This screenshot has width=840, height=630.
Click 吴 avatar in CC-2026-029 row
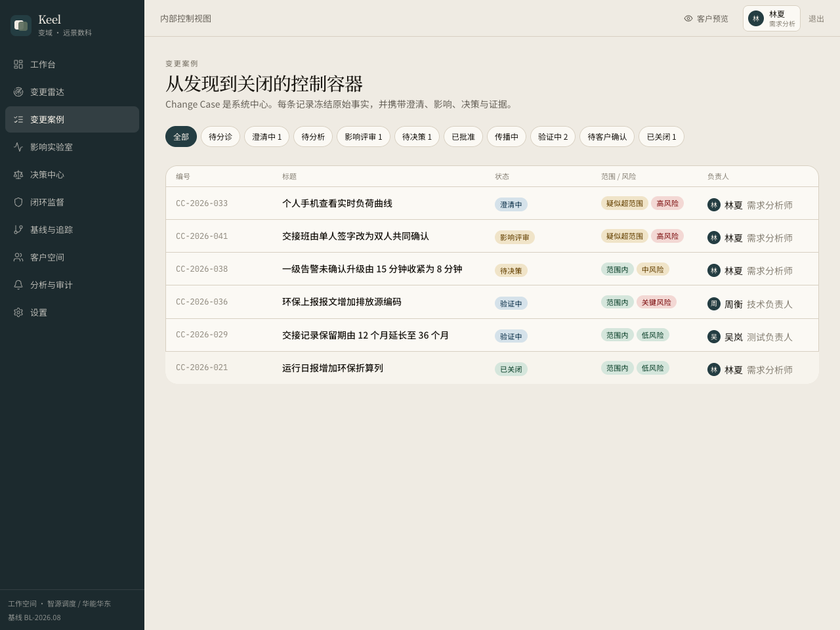(x=714, y=337)
